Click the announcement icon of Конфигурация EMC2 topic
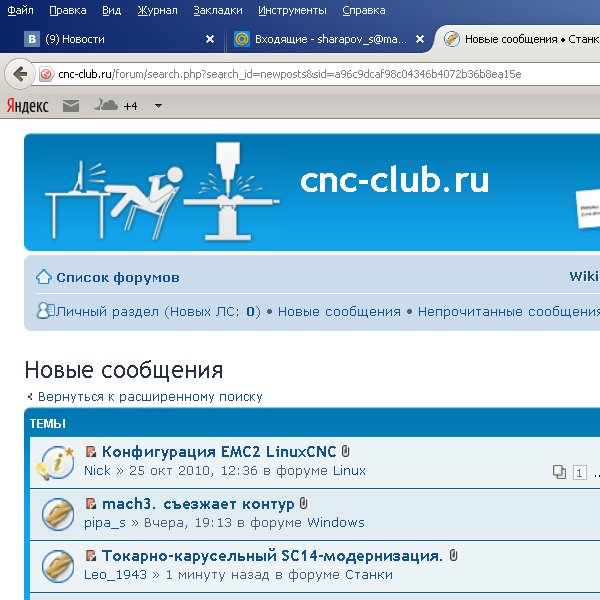The image size is (600, 600). [57, 462]
